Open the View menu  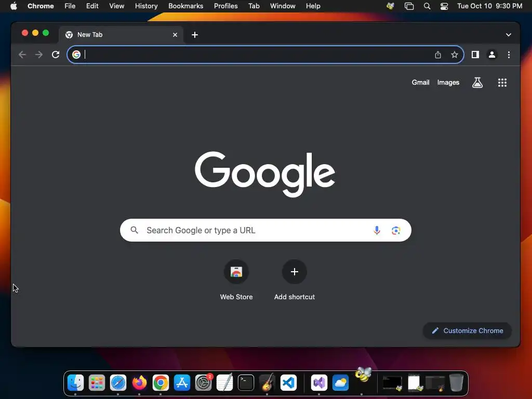pyautogui.click(x=117, y=6)
